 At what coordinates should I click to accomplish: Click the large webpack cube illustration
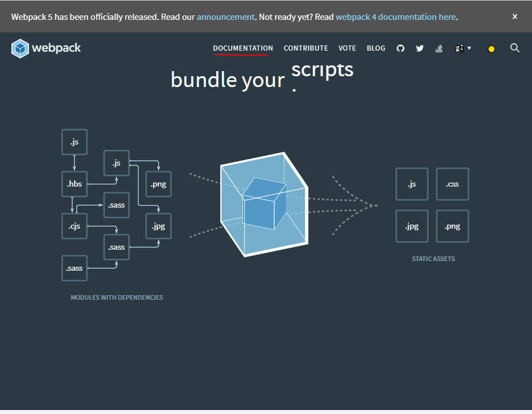(265, 205)
